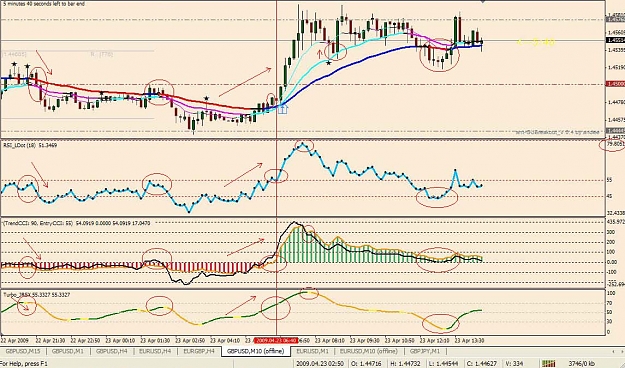The image size is (625, 368).
Task: Click the 23 Apr 12:10 time axis label
Action: (x=434, y=340)
